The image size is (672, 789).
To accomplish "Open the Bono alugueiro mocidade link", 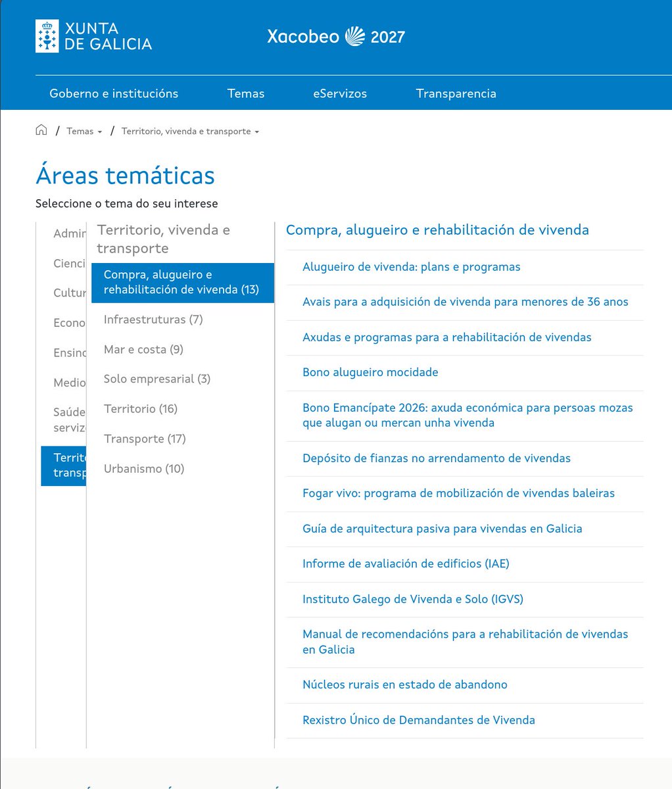I will point(370,372).
